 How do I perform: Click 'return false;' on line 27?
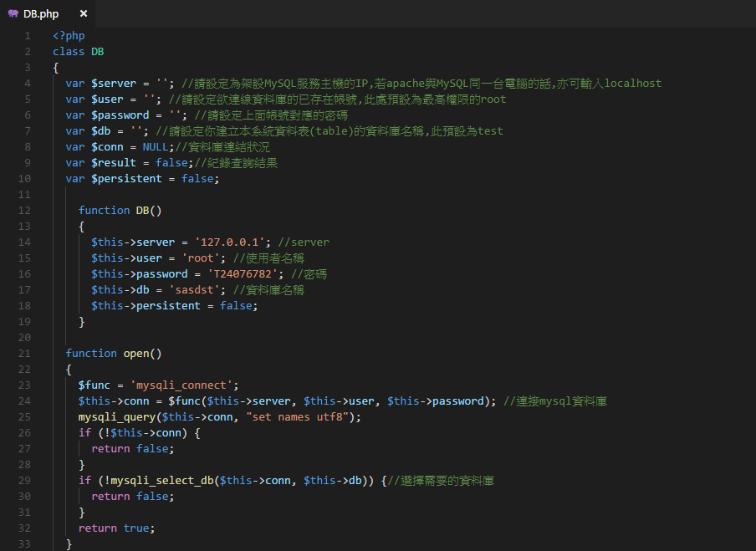click(133, 449)
